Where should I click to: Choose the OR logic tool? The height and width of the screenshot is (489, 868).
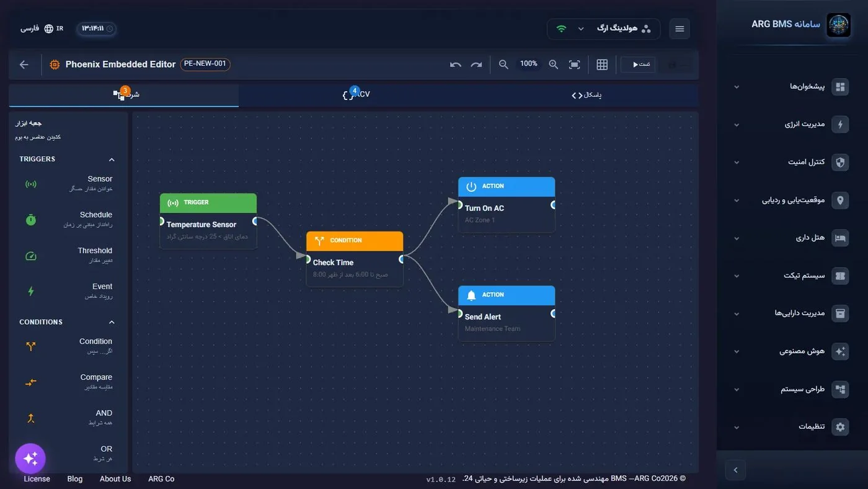(x=68, y=454)
